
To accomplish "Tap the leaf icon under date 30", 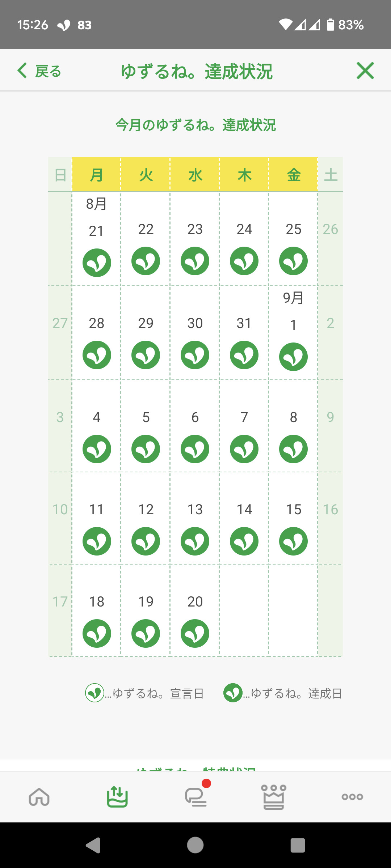I will (195, 355).
